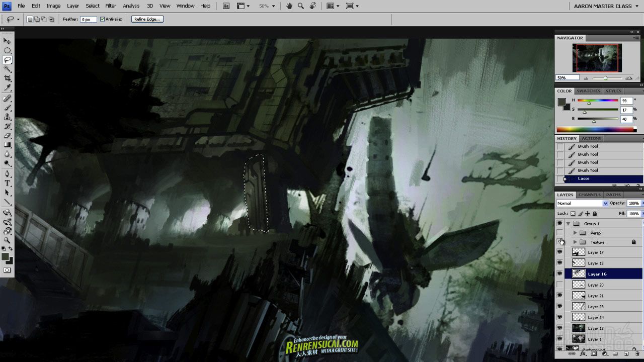Viewport: 644px width, 362px height.
Task: Click Add layer mask icon
Action: click(594, 354)
